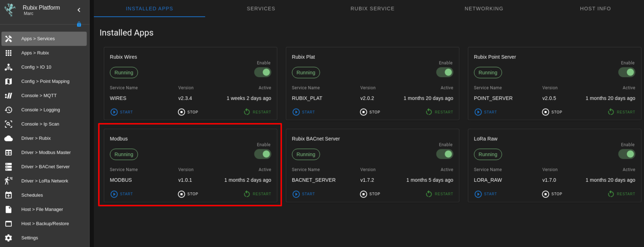Stop the POINT_SERVER service

click(x=552, y=112)
